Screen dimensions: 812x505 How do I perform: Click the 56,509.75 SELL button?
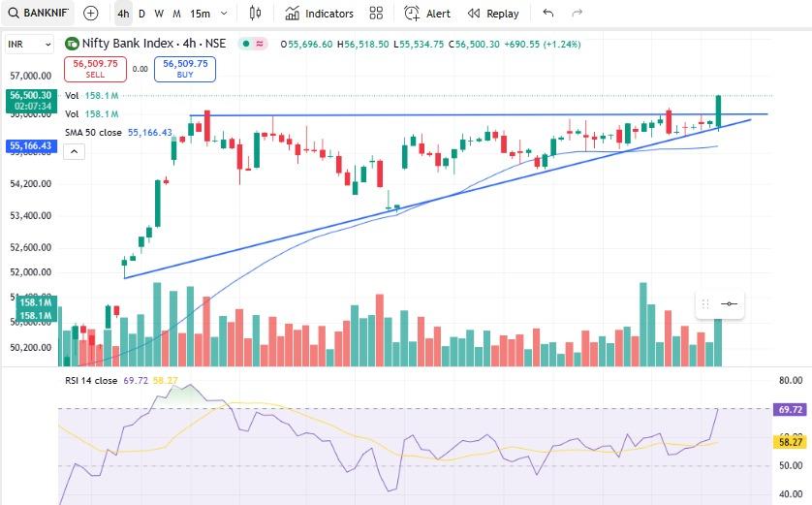(95, 69)
